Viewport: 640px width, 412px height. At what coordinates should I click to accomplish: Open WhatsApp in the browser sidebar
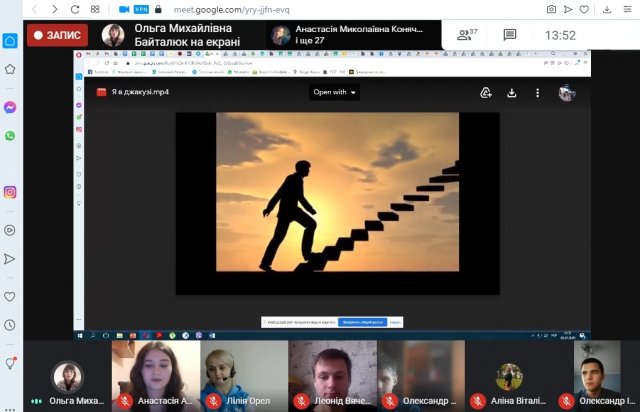coord(10,135)
